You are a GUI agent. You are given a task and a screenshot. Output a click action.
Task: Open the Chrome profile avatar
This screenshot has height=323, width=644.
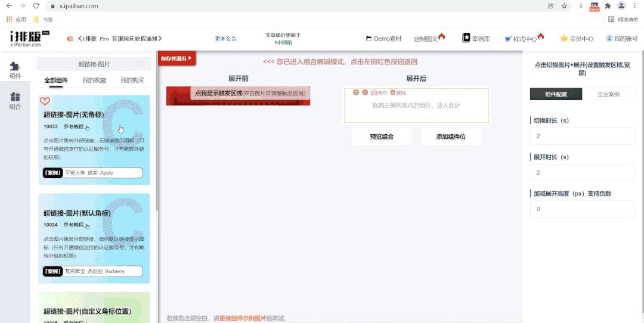click(621, 6)
